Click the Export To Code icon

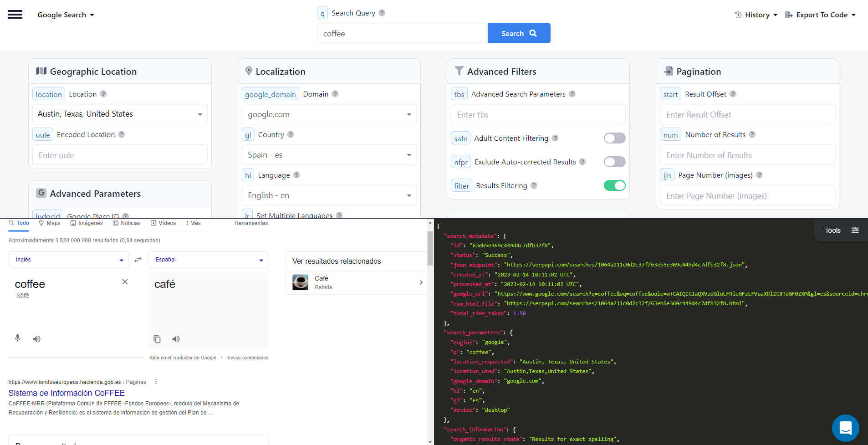point(788,14)
